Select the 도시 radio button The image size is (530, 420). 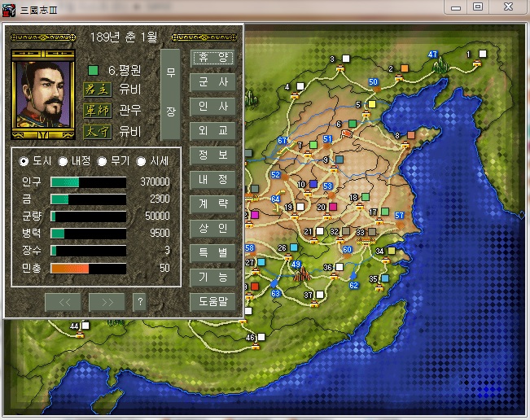[x=24, y=161]
